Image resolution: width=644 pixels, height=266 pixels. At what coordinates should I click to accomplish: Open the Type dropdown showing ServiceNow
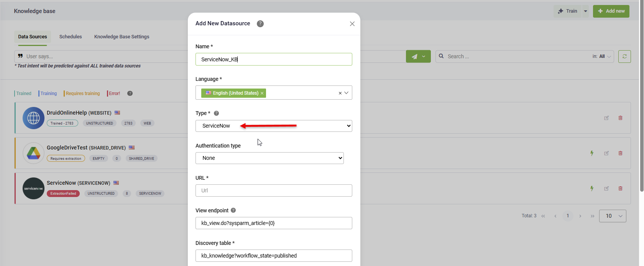(273, 126)
